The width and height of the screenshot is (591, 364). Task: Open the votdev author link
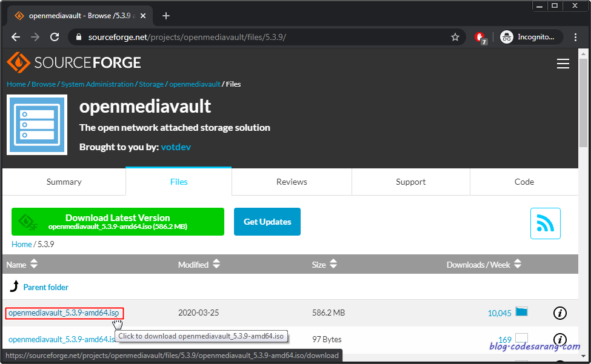tap(176, 147)
